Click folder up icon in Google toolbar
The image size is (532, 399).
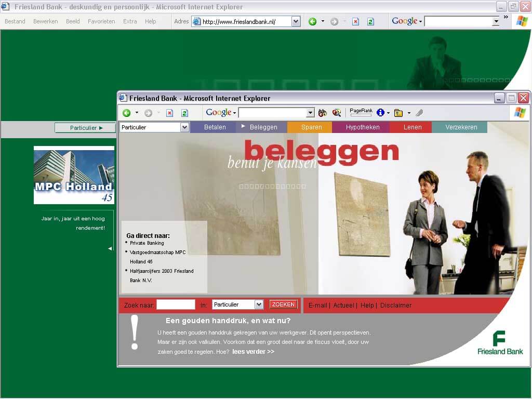click(x=398, y=113)
